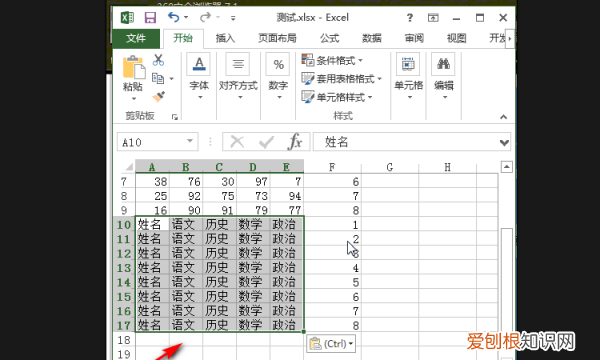Open the copy options dropdown arrow
600x360 pixels.
pyautogui.click(x=171, y=79)
